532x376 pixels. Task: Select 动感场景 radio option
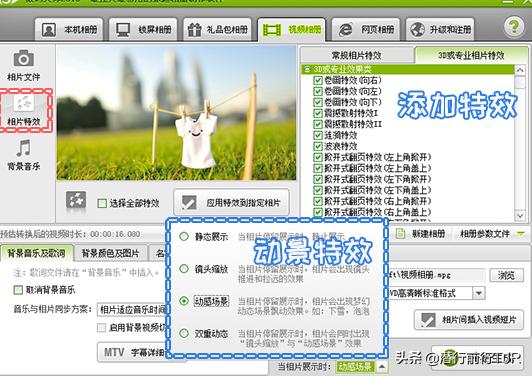184,301
